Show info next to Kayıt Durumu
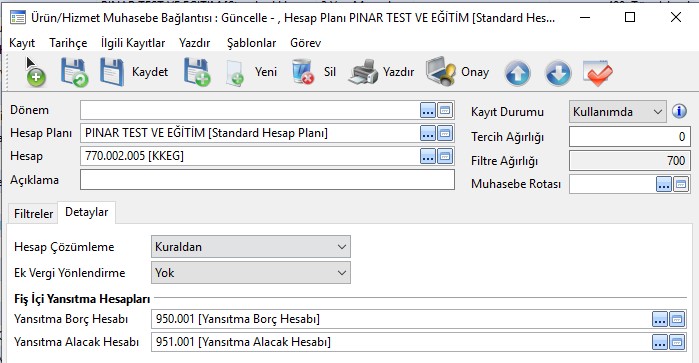This screenshot has width=699, height=363. 679,111
